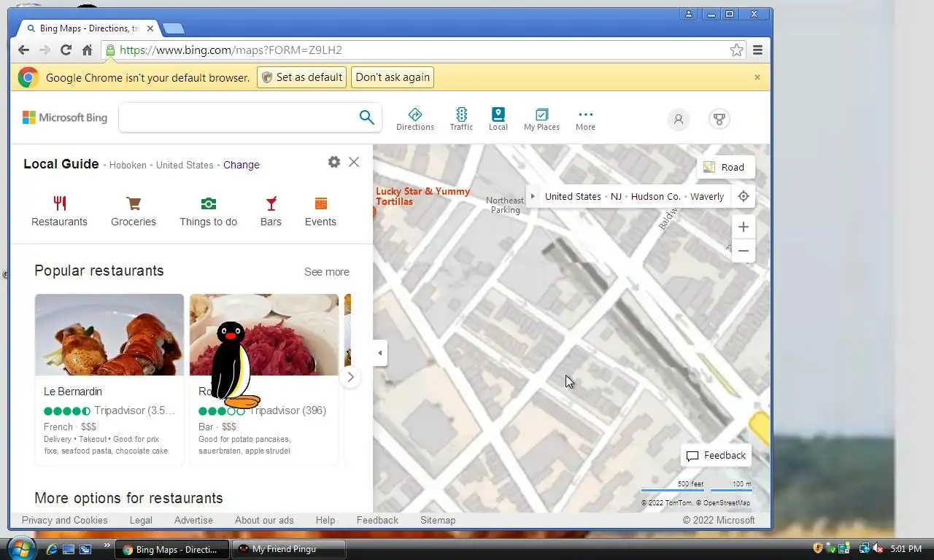Close the Local Guide panel

pyautogui.click(x=354, y=162)
